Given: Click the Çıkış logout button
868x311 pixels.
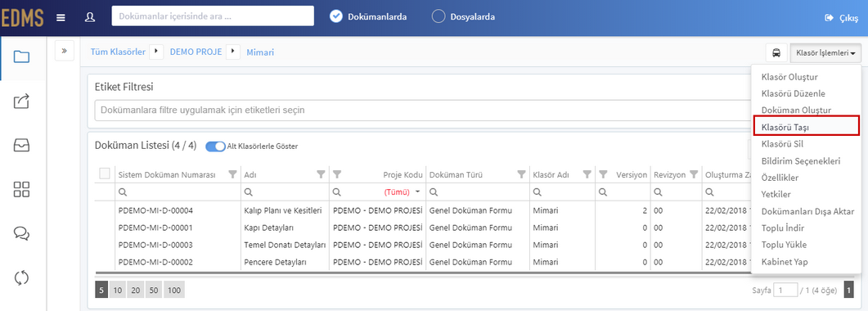Looking at the screenshot, I should click(x=842, y=18).
